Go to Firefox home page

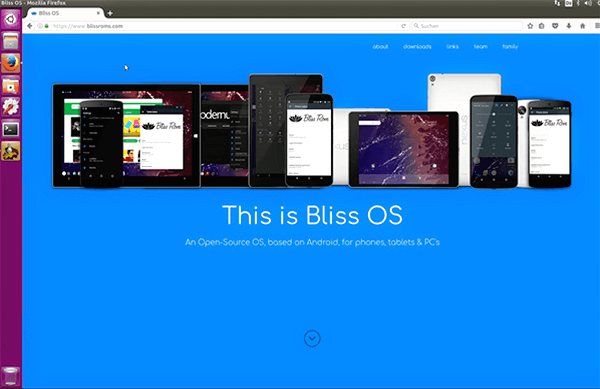pos(582,26)
